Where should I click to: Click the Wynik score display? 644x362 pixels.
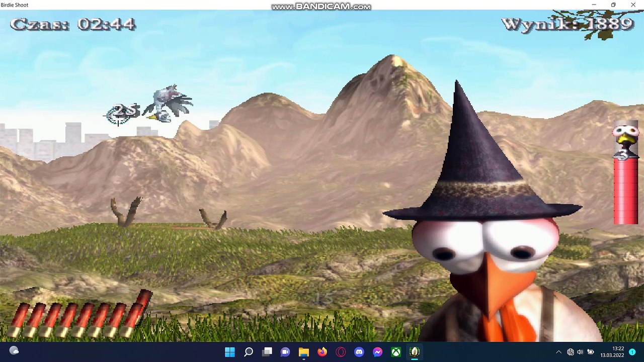(567, 24)
